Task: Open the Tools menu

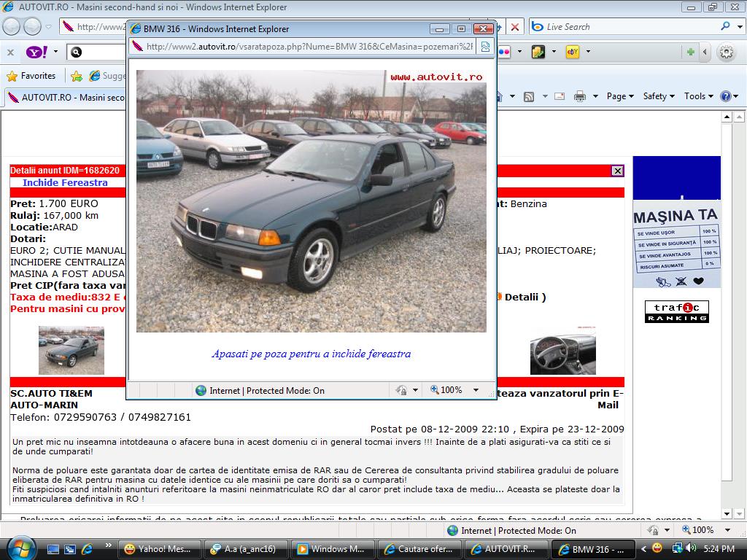Action: (699, 96)
